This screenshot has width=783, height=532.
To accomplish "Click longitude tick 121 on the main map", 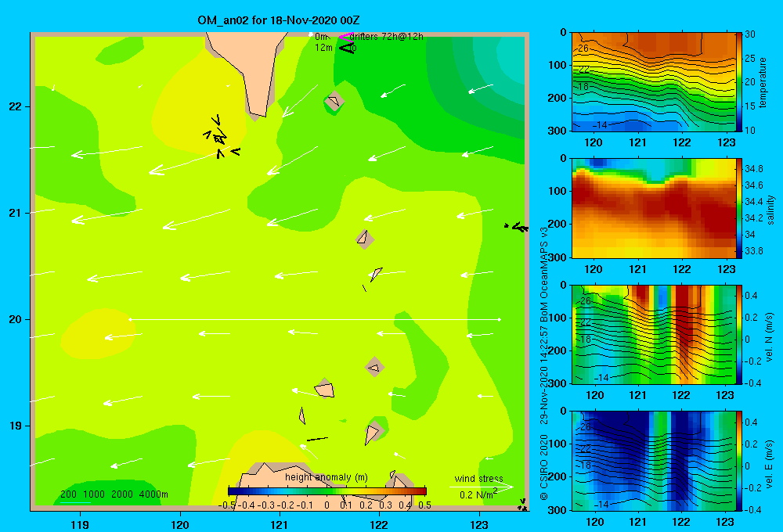I will tap(280, 524).
